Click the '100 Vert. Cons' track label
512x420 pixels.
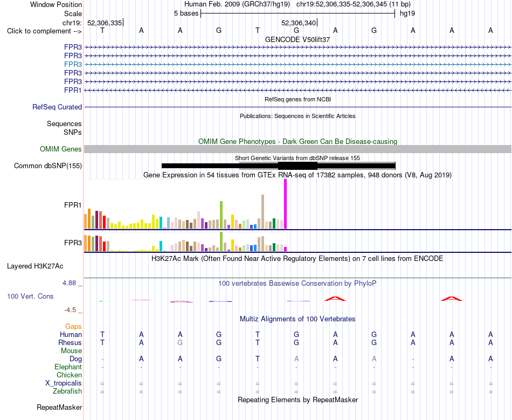pyautogui.click(x=30, y=297)
